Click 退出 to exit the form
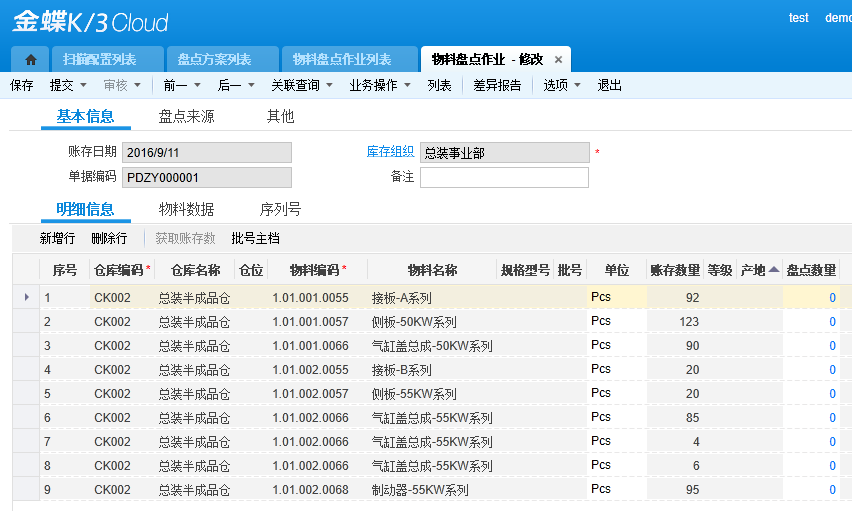This screenshot has height=511, width=852. 610,86
